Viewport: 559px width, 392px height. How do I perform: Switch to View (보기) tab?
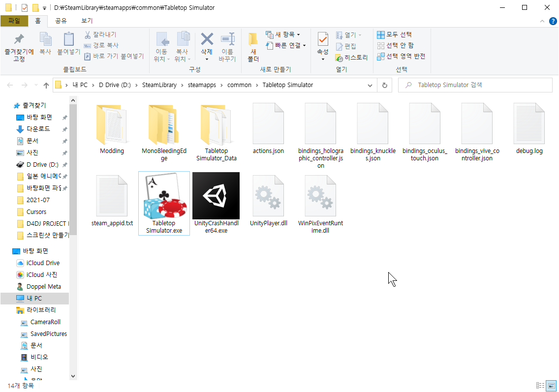pyautogui.click(x=87, y=21)
